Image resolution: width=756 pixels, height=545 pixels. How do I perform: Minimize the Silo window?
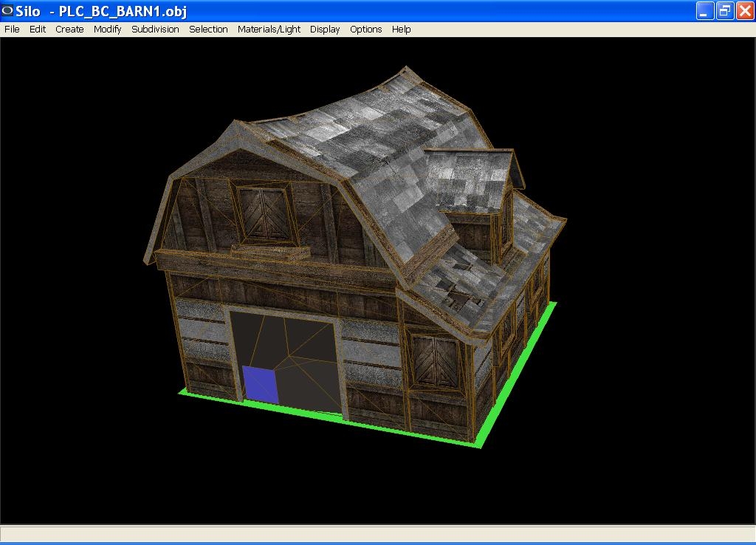(x=705, y=11)
